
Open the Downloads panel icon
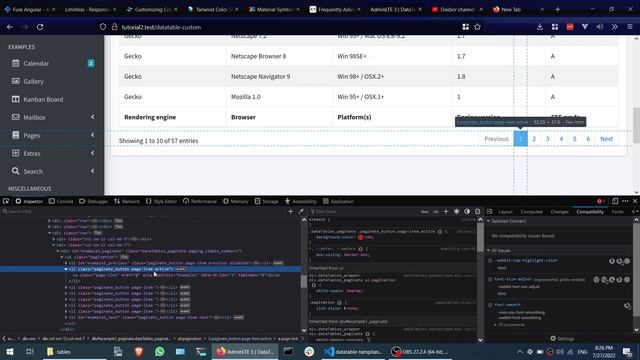coord(540,27)
